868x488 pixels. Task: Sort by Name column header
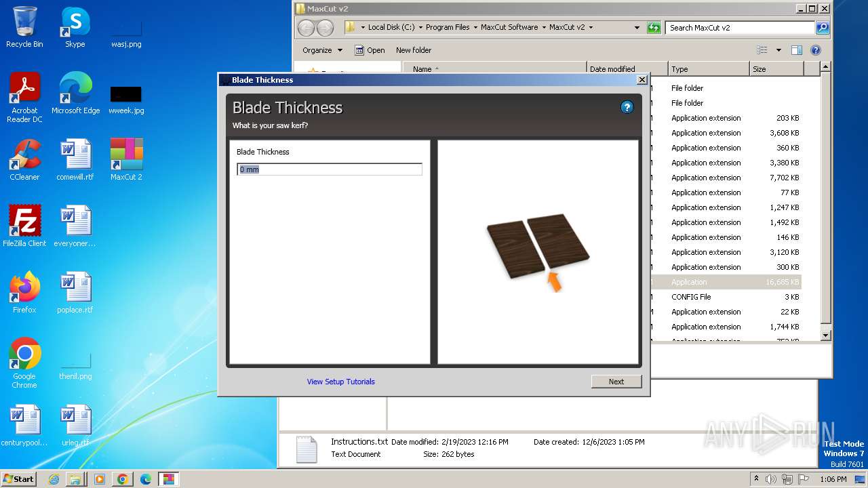point(495,69)
